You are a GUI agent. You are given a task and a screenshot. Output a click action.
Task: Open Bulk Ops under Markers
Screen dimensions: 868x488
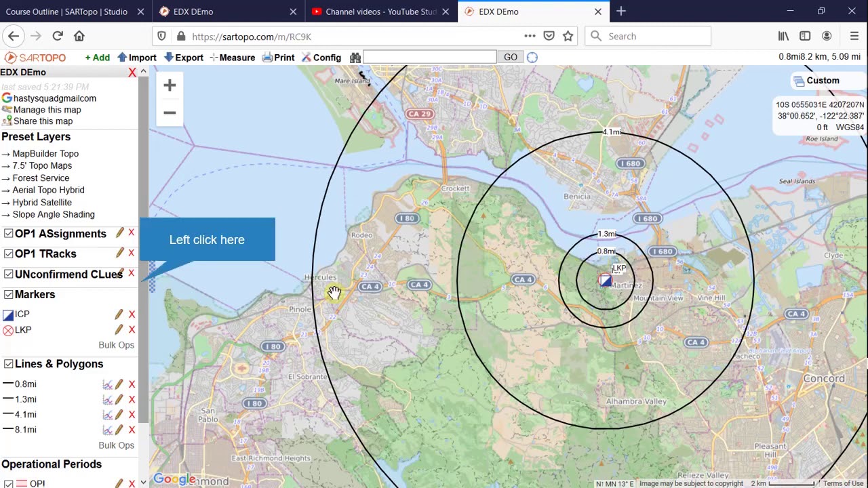[116, 345]
